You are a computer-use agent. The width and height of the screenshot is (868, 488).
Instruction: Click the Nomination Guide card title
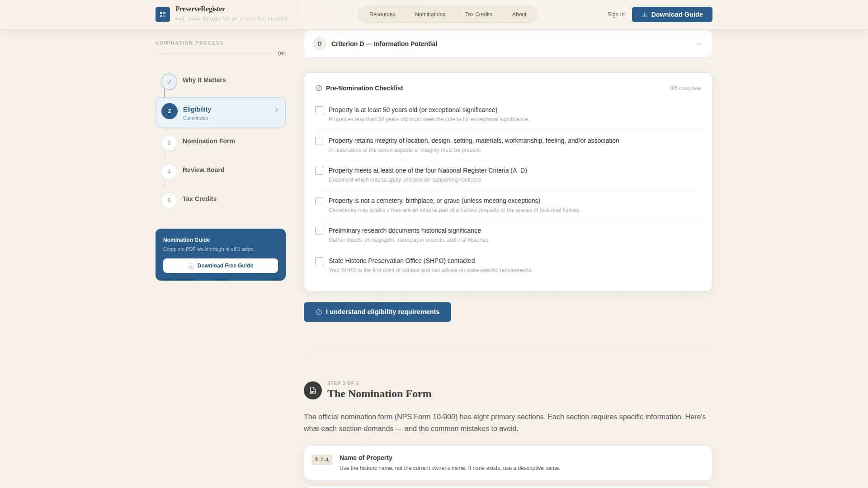186,240
